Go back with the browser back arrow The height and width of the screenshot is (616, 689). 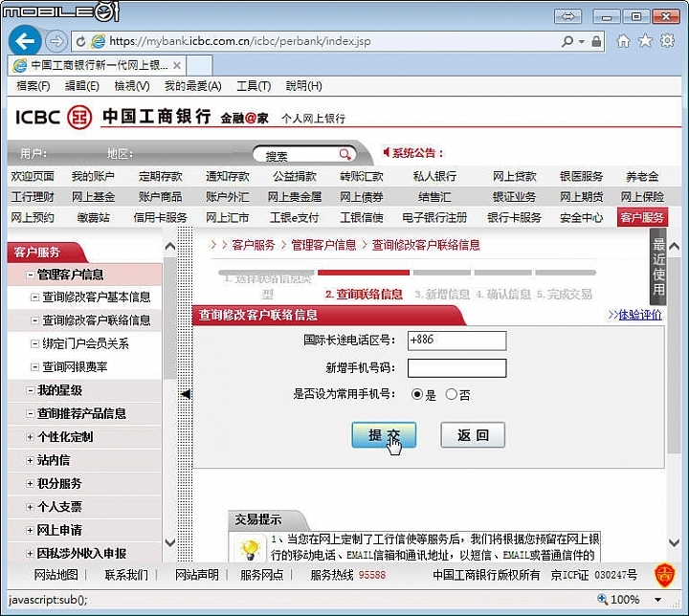[x=25, y=41]
